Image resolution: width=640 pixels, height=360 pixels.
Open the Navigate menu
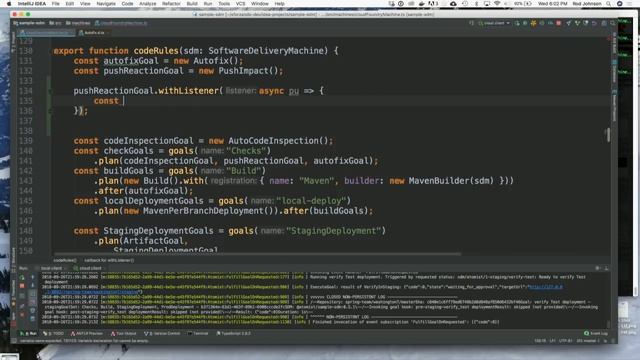(x=106, y=4)
